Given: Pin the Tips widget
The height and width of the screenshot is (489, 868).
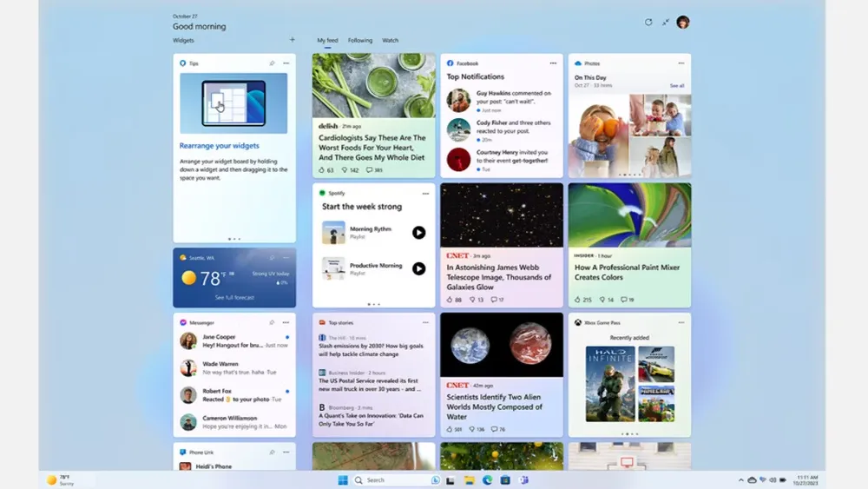Looking at the screenshot, I should coord(272,63).
